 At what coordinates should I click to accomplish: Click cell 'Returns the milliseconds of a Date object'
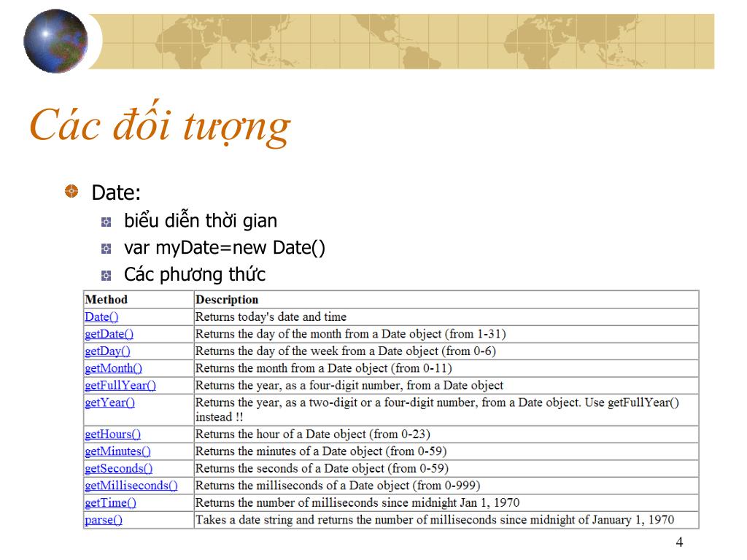click(x=446, y=486)
